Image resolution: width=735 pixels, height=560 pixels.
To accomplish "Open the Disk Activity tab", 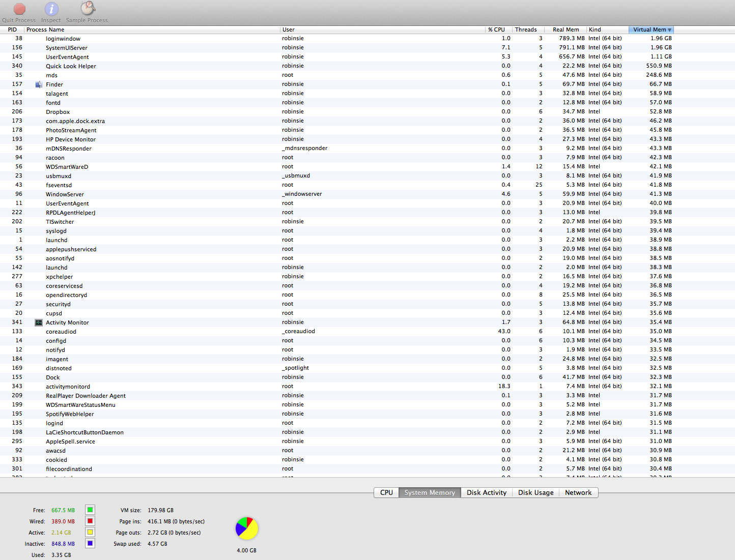I will [x=487, y=492].
